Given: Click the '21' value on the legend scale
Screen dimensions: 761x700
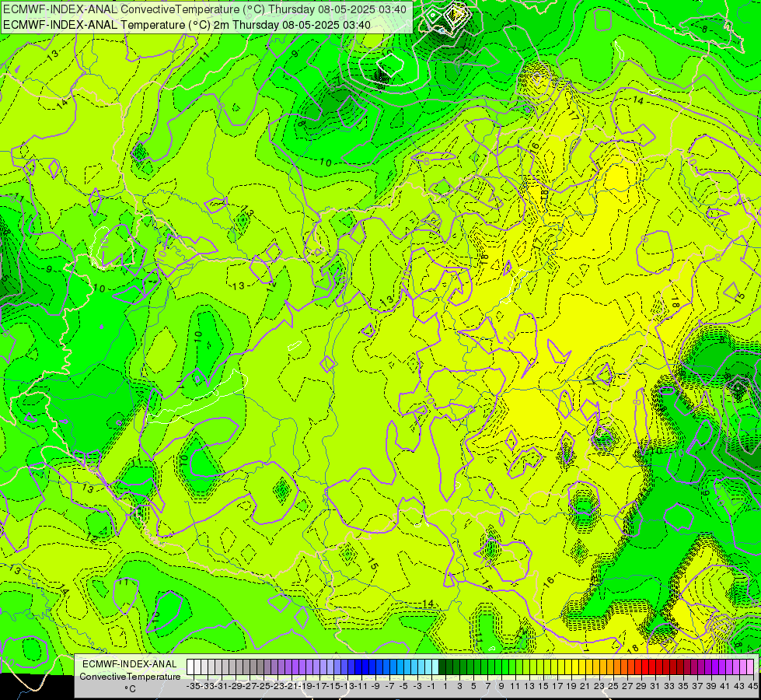Looking at the screenshot, I should [585, 686].
